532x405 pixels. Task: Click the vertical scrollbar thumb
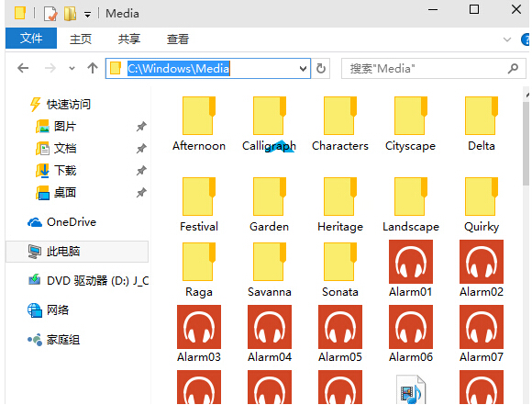(x=526, y=143)
